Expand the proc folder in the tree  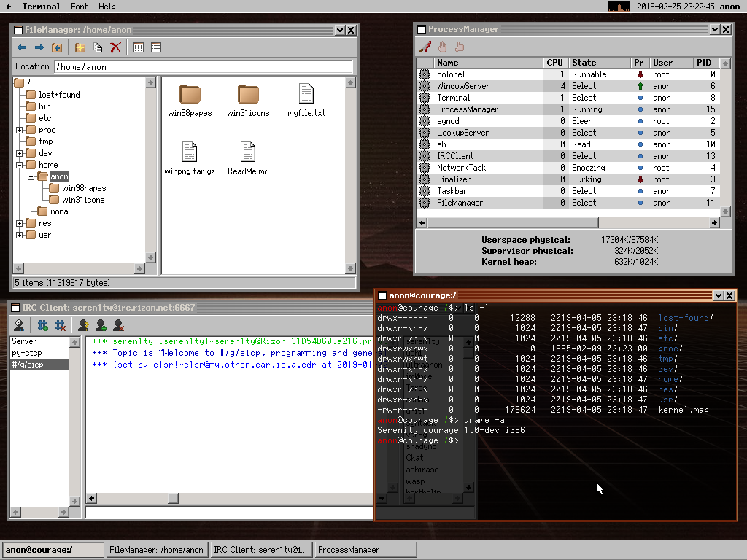(20, 130)
